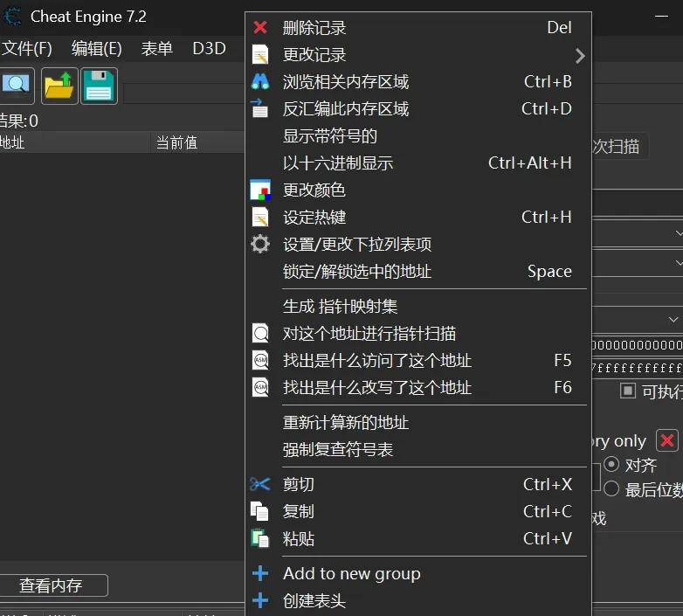Select 显示带符号的 menu entry
This screenshot has width=683, height=616.
418,136
